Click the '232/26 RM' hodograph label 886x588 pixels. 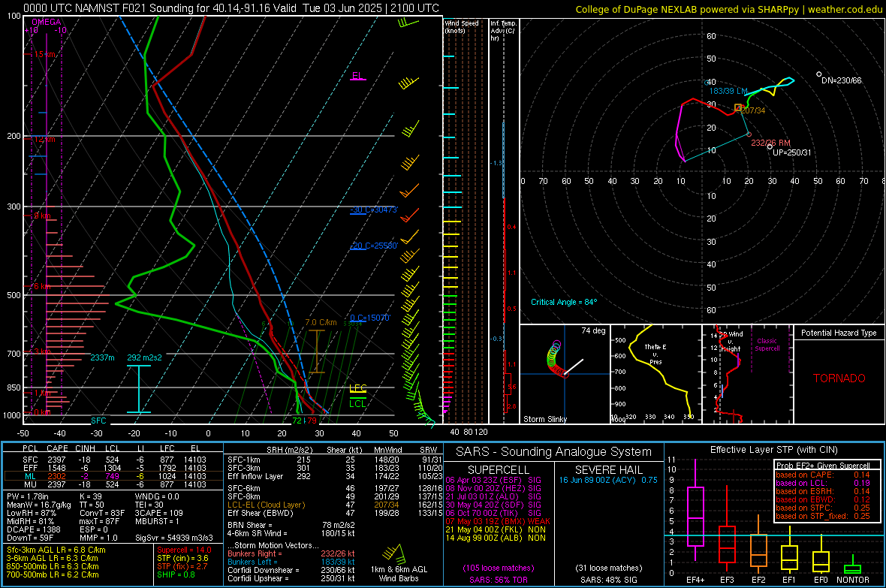[x=770, y=143]
